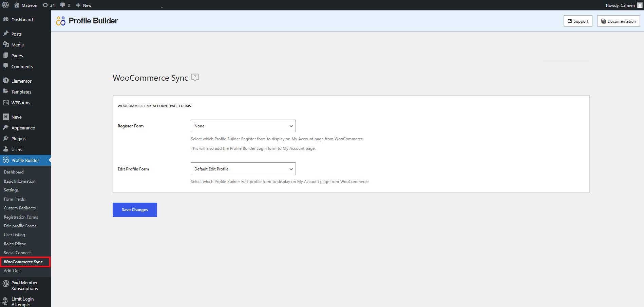644x307 pixels.
Task: Click the WPForms label in sidebar
Action: point(21,103)
